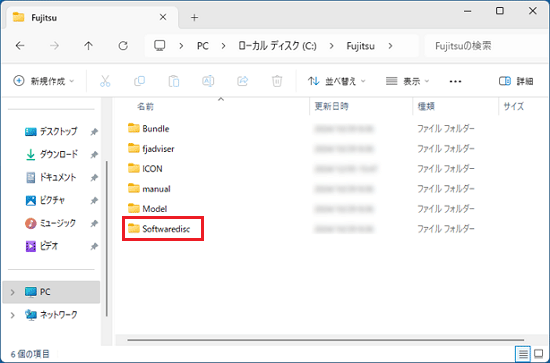
Task: Open the 表示 view menu
Action: (x=407, y=81)
